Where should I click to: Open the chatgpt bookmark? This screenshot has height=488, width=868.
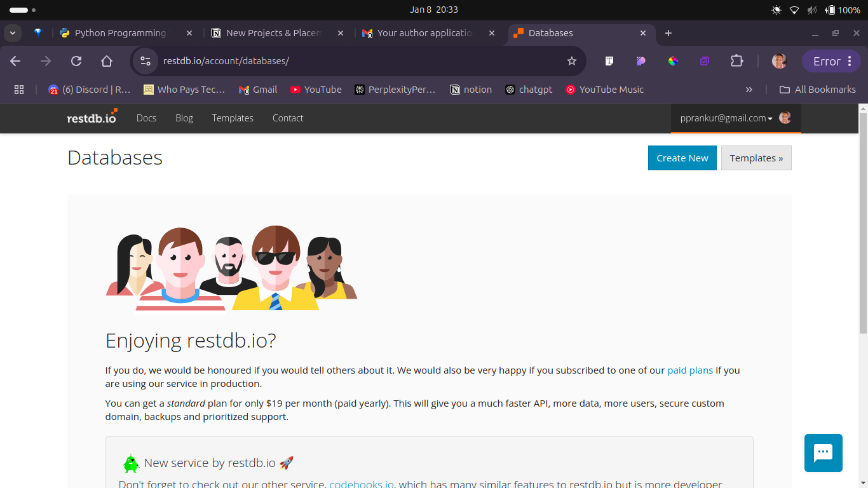pyautogui.click(x=529, y=90)
